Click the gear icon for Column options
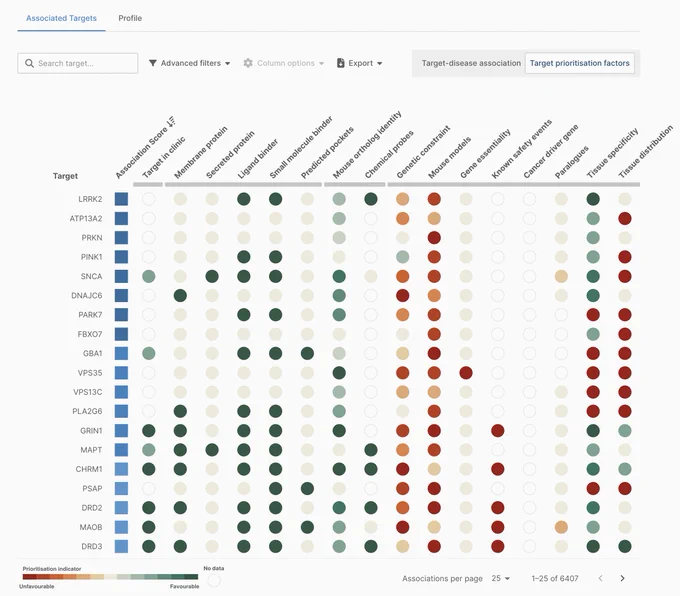This screenshot has width=680, height=596. 248,63
